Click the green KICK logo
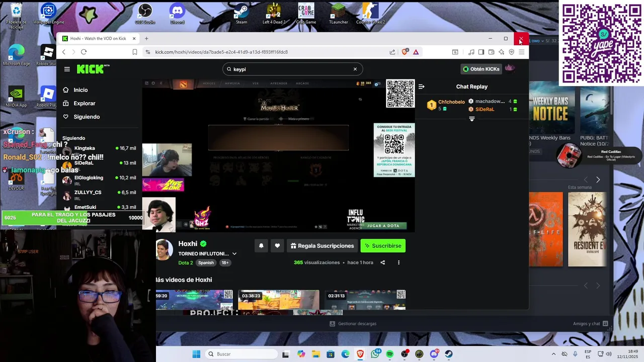The height and width of the screenshot is (362, 644). (x=93, y=69)
